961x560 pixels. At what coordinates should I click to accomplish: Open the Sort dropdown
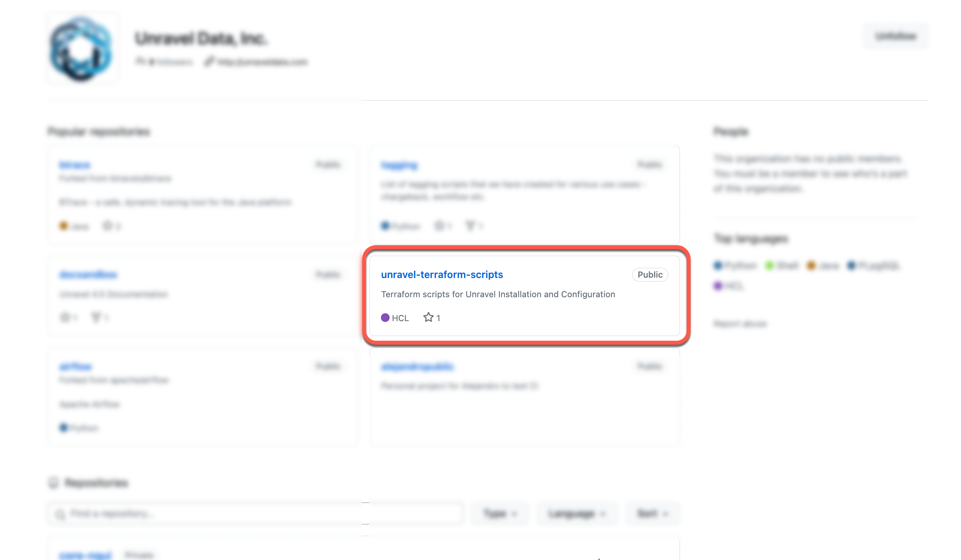tap(652, 513)
